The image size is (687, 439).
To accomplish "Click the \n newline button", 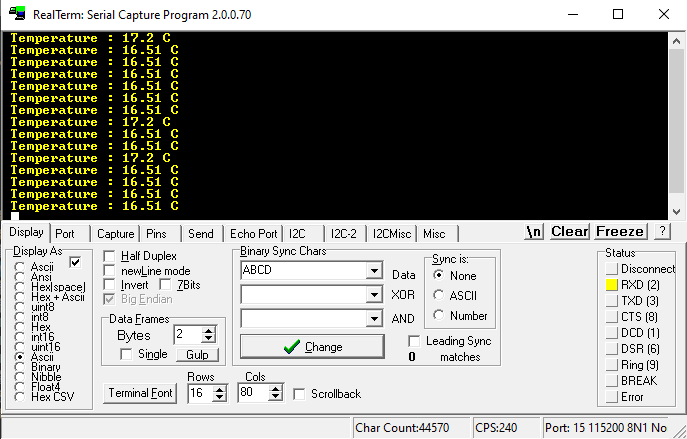I will pos(534,231).
